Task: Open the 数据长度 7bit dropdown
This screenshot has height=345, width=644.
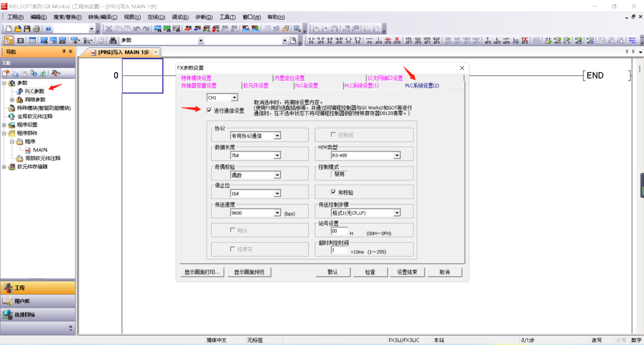Action: (277, 155)
